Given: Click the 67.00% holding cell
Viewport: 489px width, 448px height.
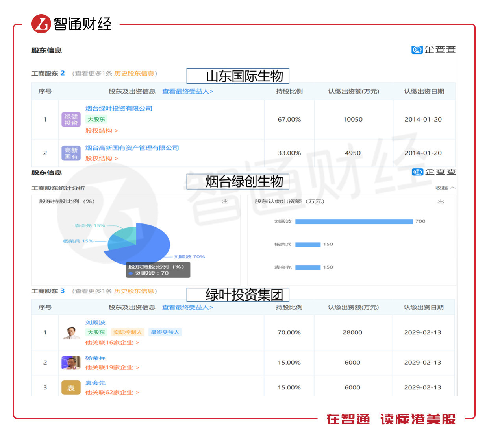Looking at the screenshot, I should [289, 120].
